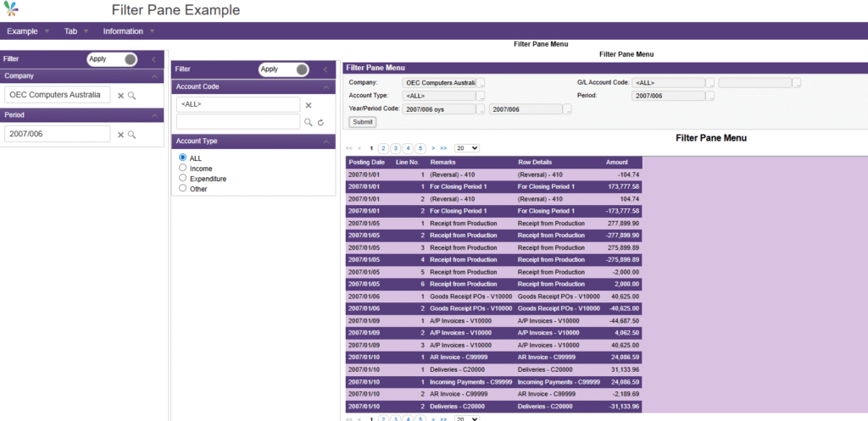Open the rows-per-page dropdown showing 20
This screenshot has height=421, width=868.
click(x=467, y=148)
